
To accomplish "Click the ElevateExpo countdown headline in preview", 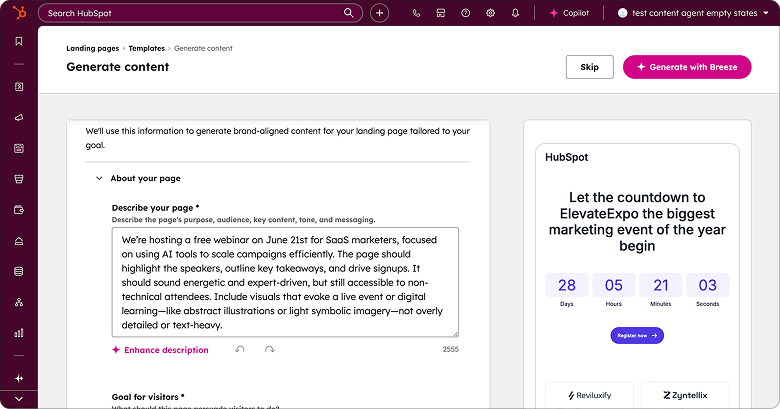I will 637,221.
